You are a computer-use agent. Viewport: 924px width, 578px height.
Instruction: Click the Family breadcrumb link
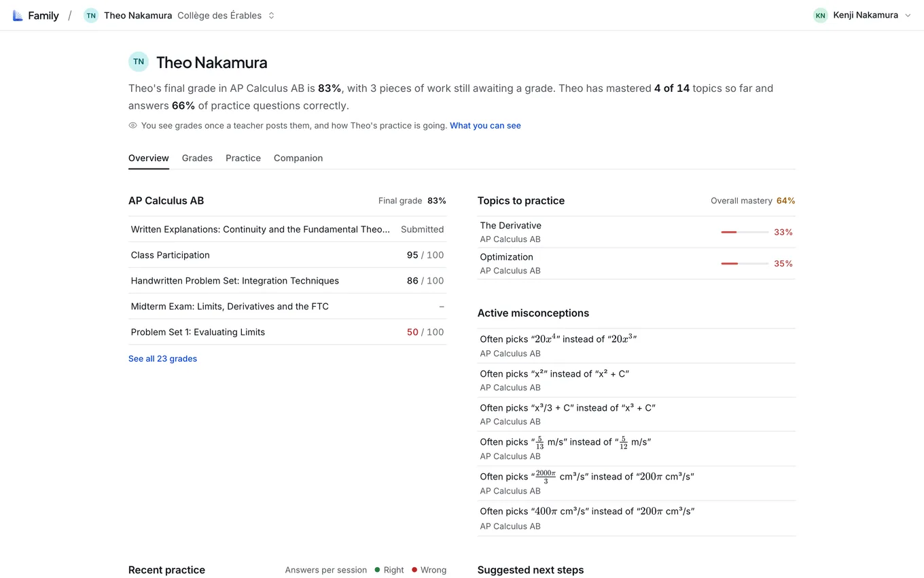[43, 15]
